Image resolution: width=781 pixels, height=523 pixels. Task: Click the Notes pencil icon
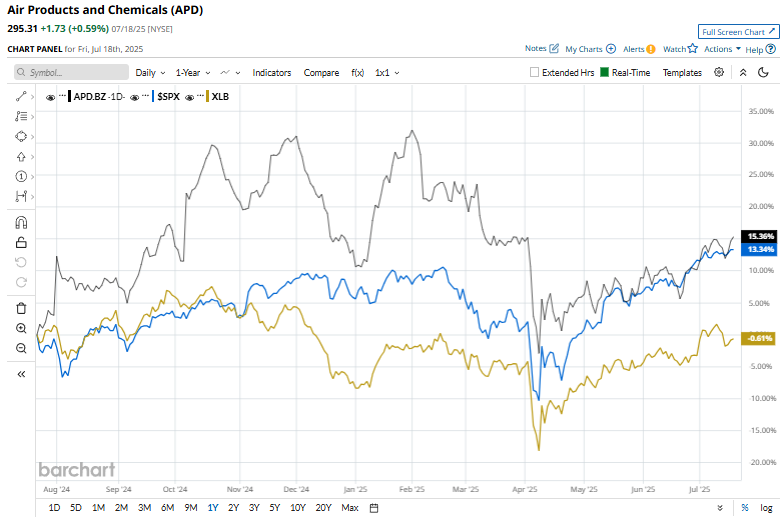pos(554,48)
